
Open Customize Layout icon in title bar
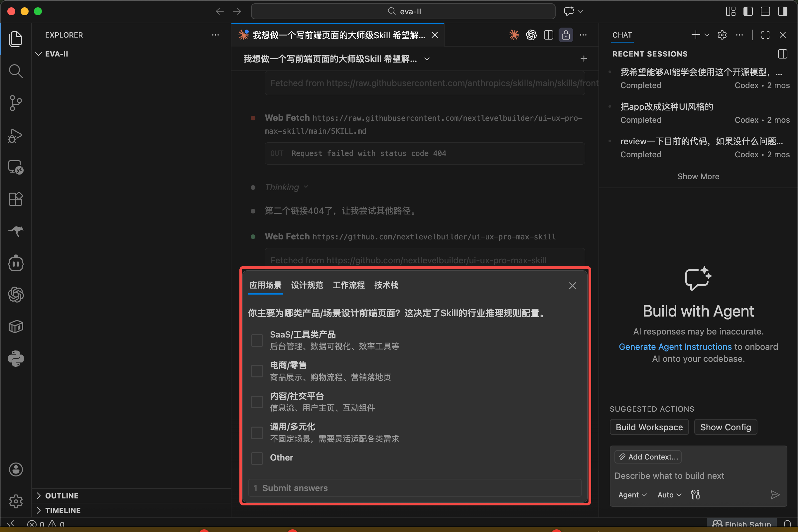731,12
